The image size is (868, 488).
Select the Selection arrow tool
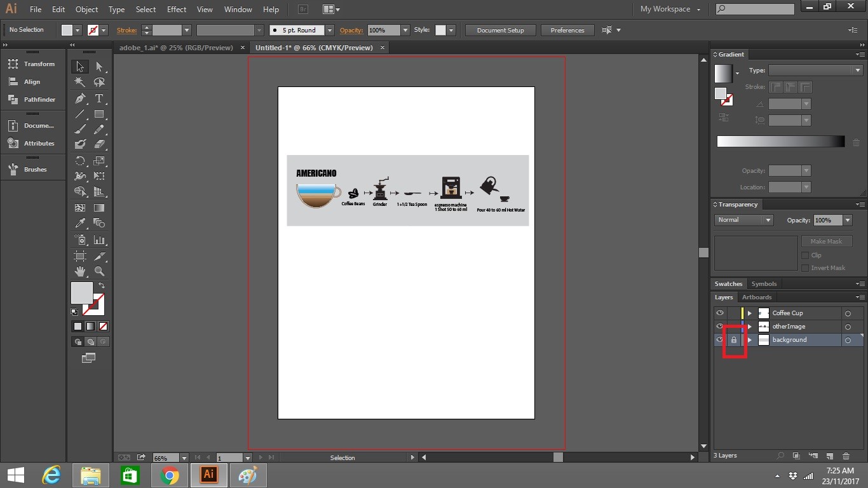[80, 67]
